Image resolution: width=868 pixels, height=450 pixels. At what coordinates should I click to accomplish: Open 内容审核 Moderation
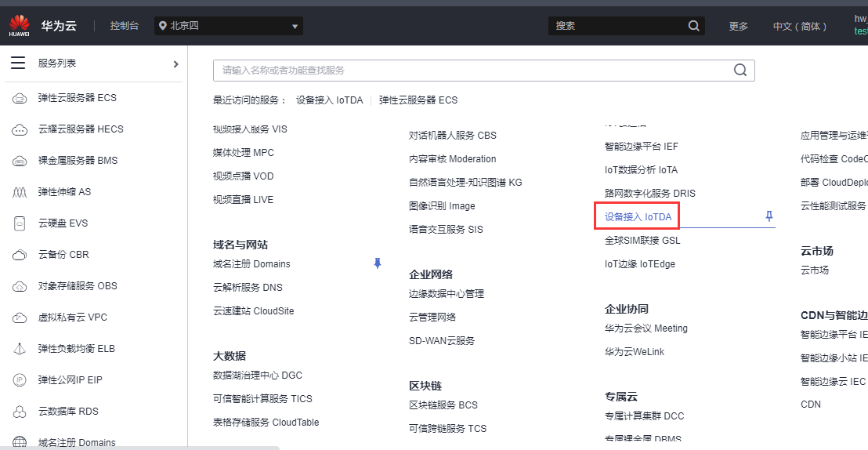(x=452, y=159)
